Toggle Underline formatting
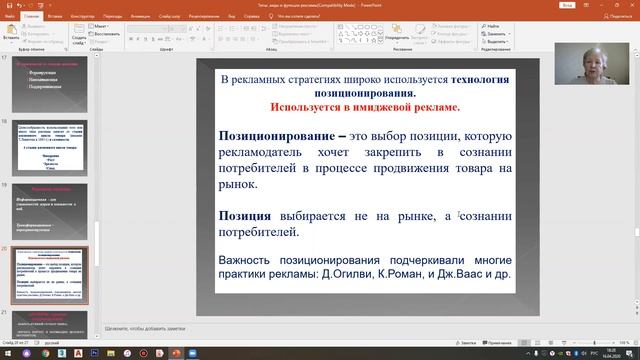640x360 pixels. point(145,39)
